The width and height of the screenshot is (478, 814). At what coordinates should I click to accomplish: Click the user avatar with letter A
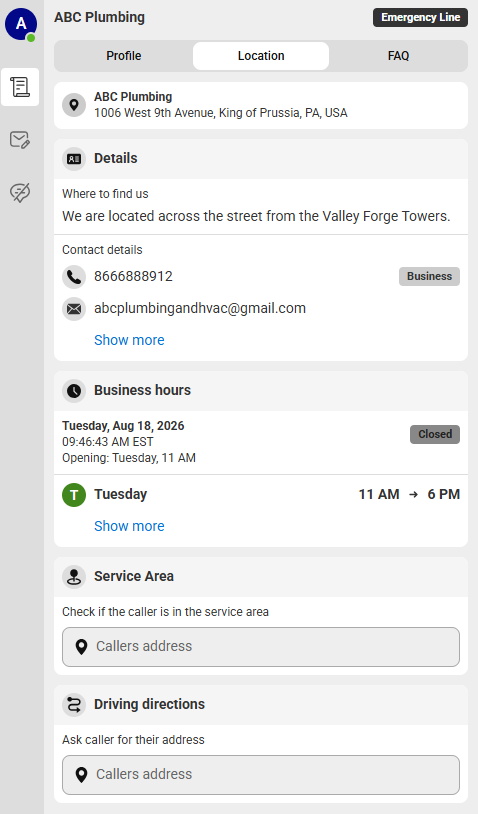coord(21,23)
